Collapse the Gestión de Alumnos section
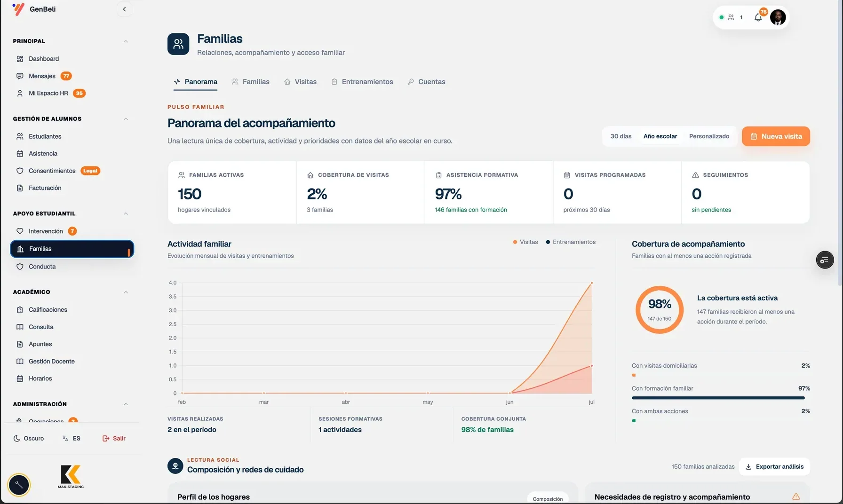The image size is (843, 504). pyautogui.click(x=126, y=118)
